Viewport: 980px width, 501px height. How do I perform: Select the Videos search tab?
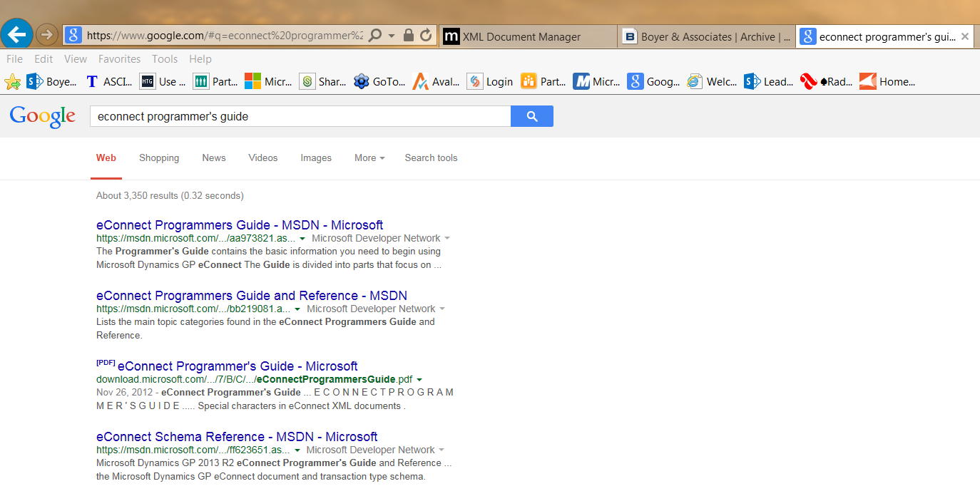pyautogui.click(x=263, y=158)
